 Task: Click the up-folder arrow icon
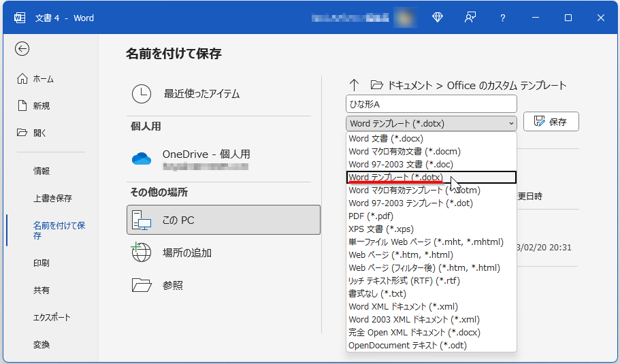click(x=353, y=85)
